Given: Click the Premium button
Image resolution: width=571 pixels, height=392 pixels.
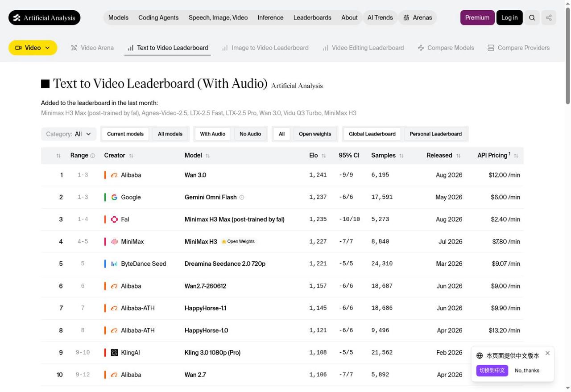Looking at the screenshot, I should [477, 18].
